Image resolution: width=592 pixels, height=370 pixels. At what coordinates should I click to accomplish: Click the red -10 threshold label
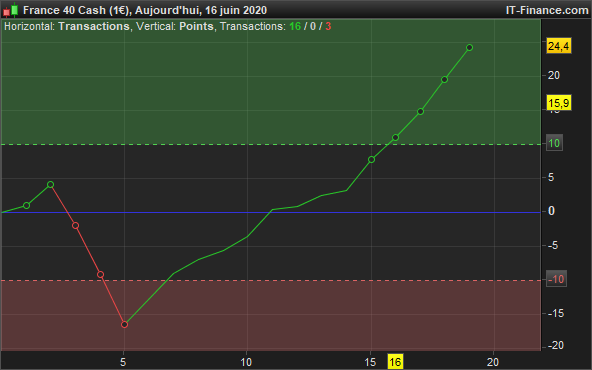[556, 279]
